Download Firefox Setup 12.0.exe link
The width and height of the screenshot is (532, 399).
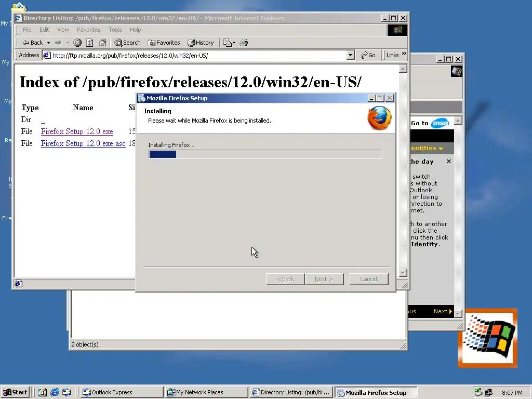click(77, 131)
